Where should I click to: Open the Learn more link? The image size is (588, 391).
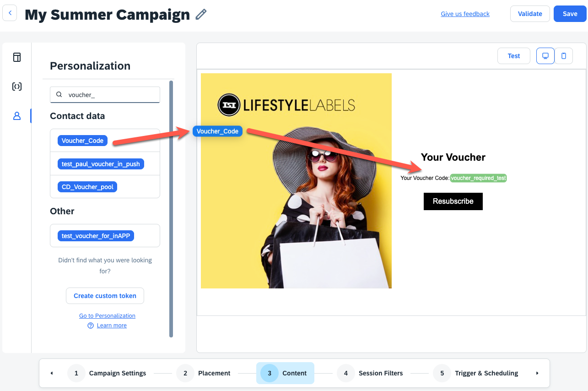tap(112, 326)
